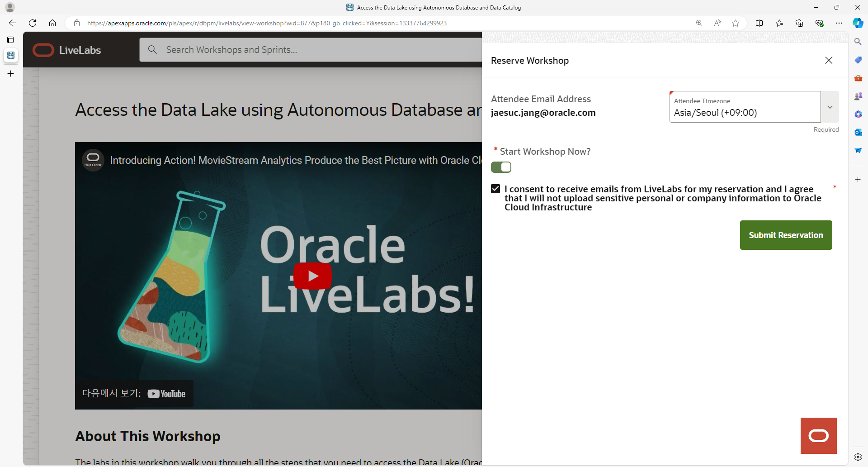
Task: Open Microsoft 365 in sidebar
Action: (x=858, y=114)
